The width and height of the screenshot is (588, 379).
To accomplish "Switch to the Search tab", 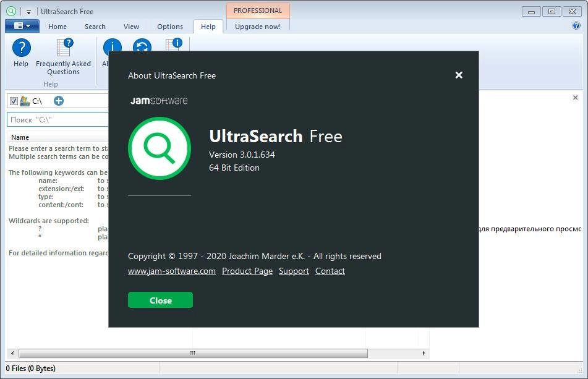I will point(95,27).
